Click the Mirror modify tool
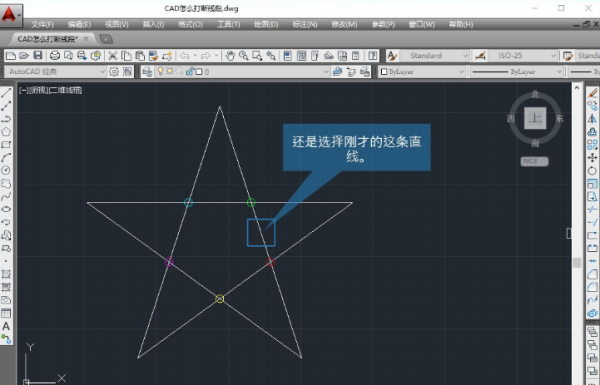This screenshot has width=600, height=385. [592, 119]
